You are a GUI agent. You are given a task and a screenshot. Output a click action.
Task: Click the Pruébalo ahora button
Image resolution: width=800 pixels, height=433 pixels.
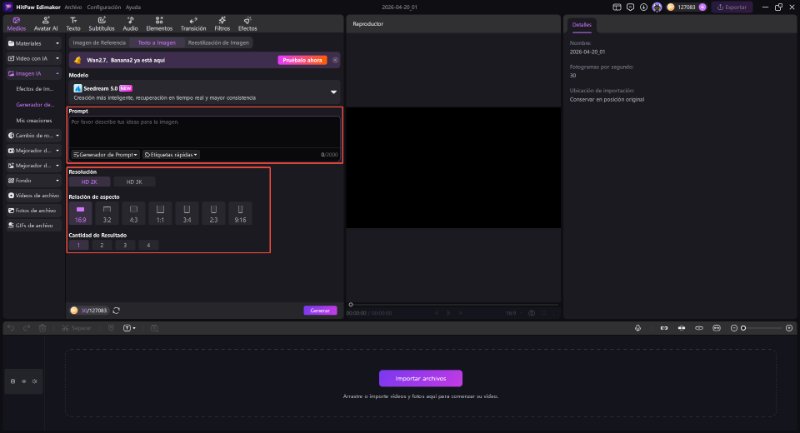pos(302,60)
